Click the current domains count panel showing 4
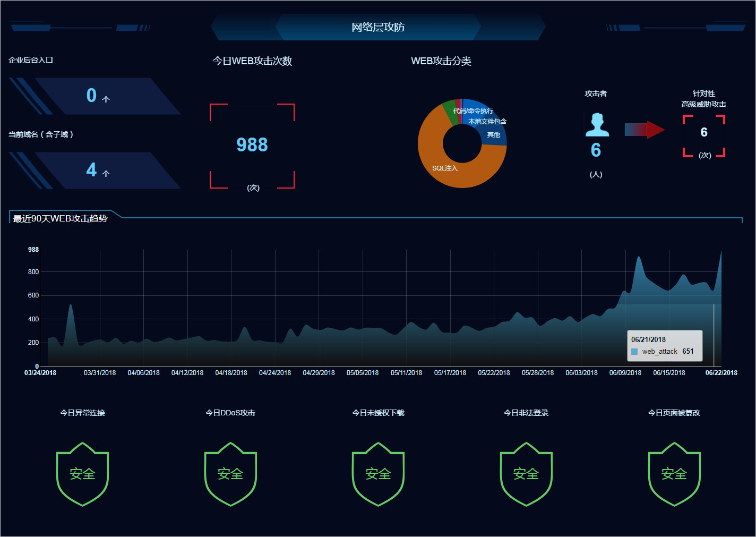The image size is (756, 537). [x=96, y=171]
